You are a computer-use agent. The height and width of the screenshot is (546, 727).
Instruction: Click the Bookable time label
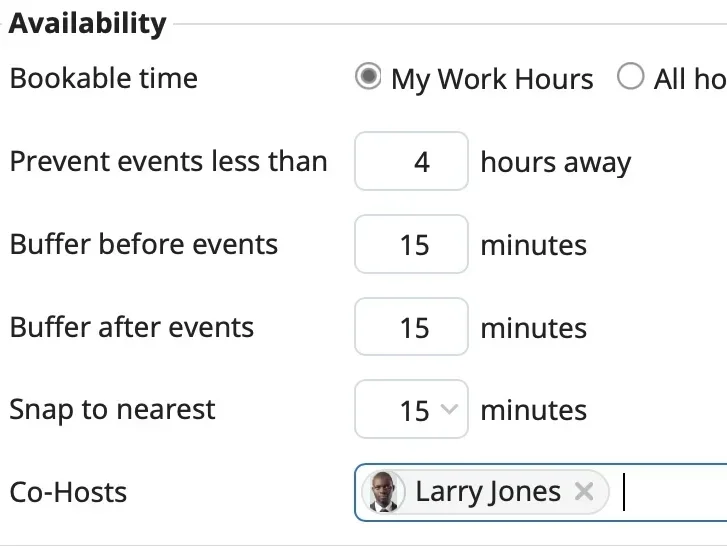pos(104,78)
